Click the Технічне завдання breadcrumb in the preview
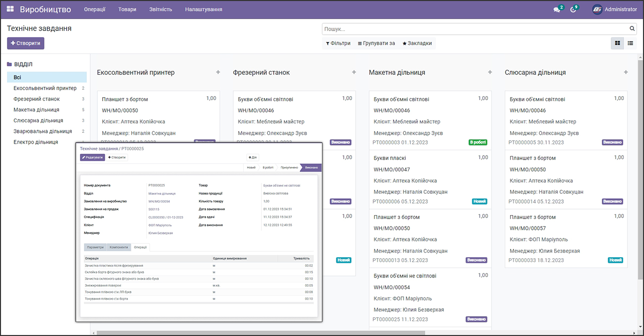 pyautogui.click(x=99, y=148)
